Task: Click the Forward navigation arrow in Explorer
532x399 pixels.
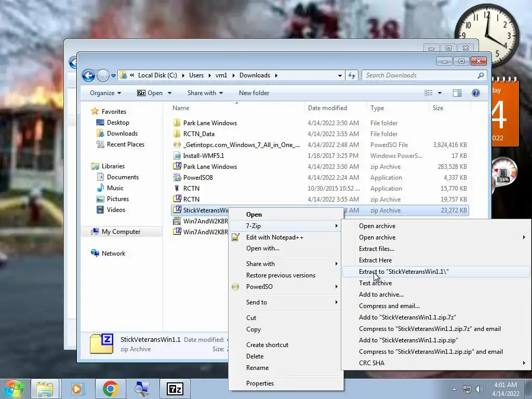Action: tap(103, 75)
